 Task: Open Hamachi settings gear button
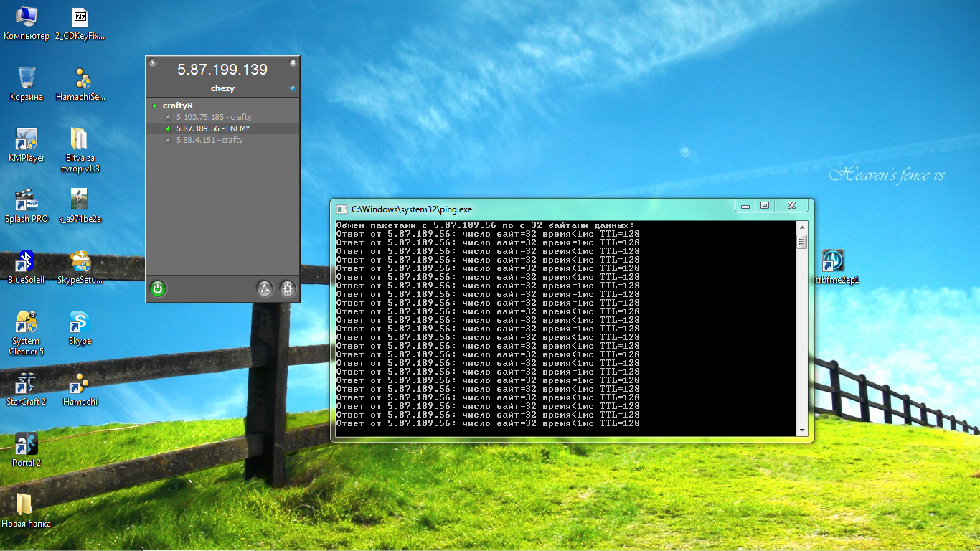coord(288,288)
